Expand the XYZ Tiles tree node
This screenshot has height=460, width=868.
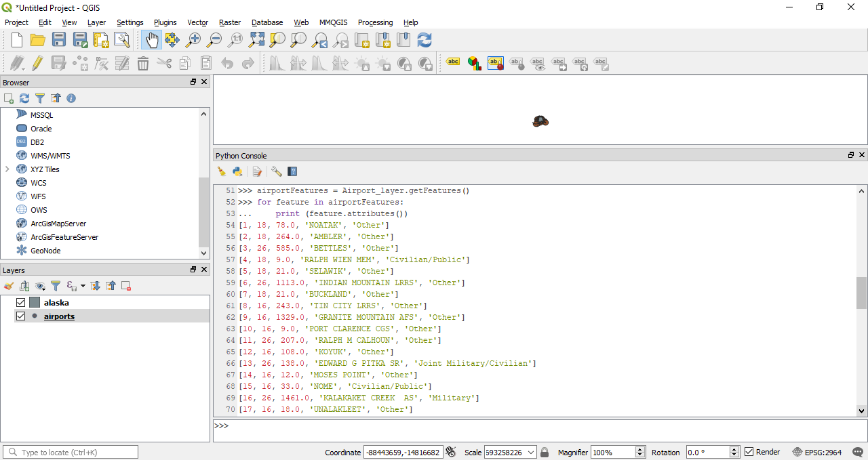pyautogui.click(x=7, y=169)
